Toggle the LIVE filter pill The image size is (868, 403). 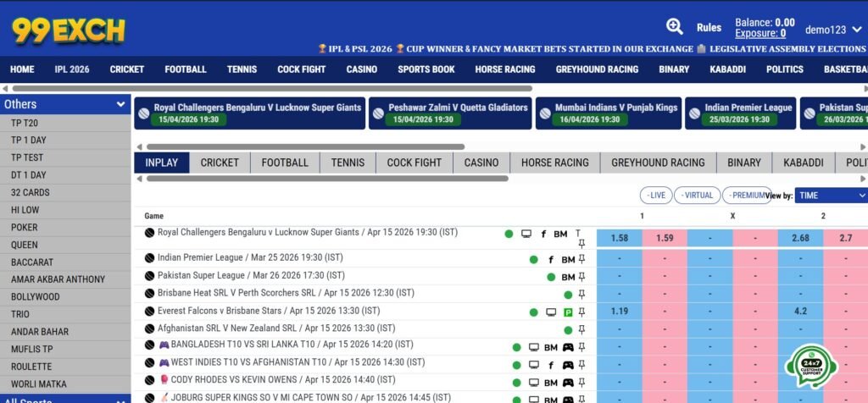point(656,195)
